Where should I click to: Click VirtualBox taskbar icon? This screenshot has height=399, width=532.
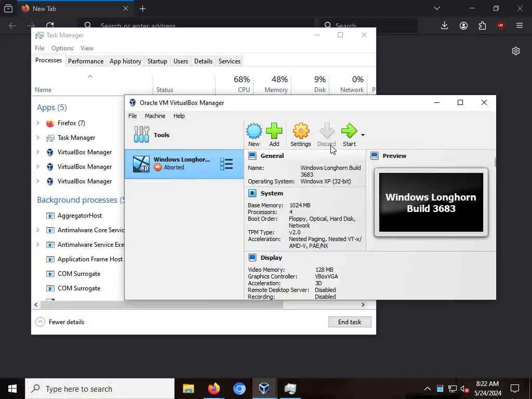click(x=264, y=389)
